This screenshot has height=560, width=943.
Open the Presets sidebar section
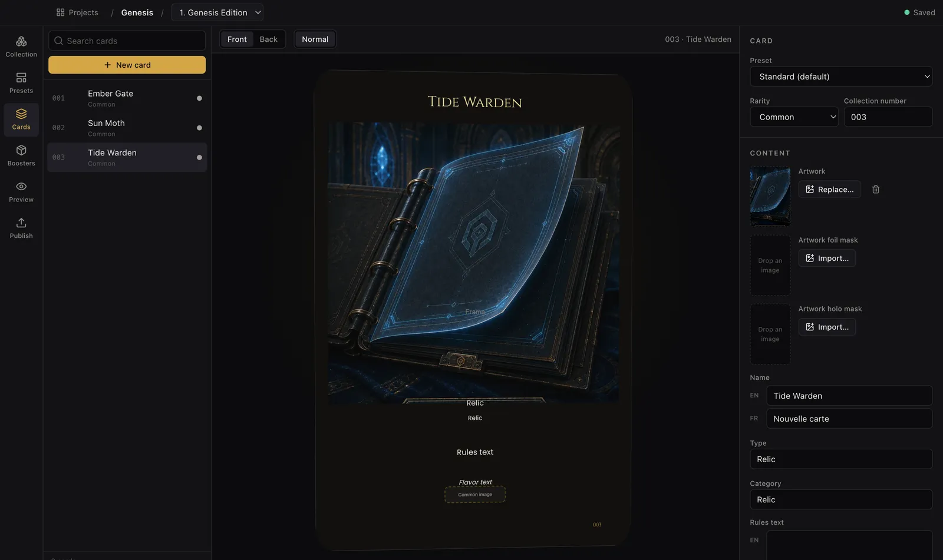(x=21, y=83)
